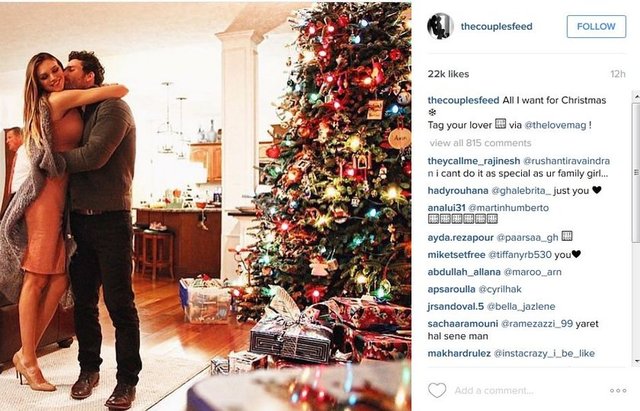Screen dimensions: 640x411
Task: Open @thelovemag mention link
Action: 555,125
